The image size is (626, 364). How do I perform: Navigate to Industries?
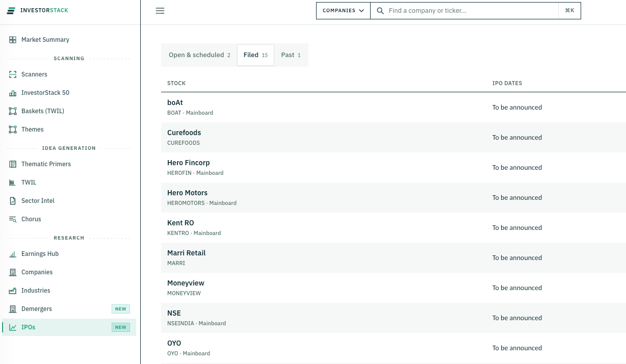tap(69, 291)
